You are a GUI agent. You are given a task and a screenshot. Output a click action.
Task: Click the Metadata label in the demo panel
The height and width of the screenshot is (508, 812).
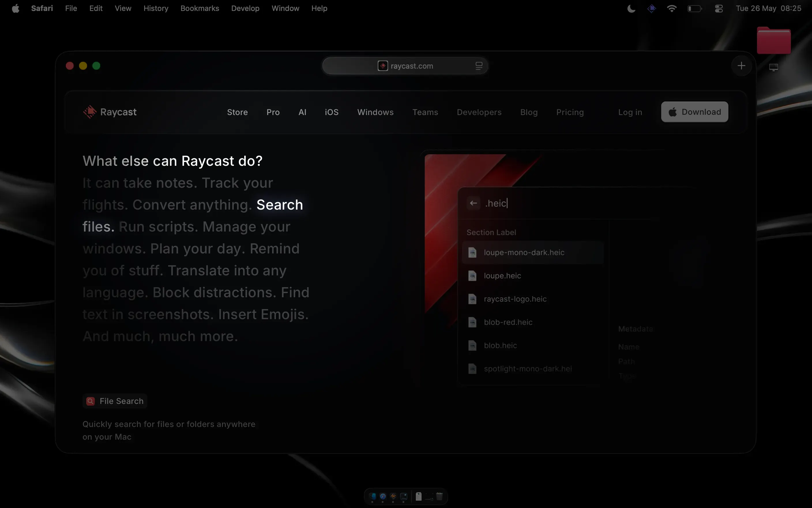pyautogui.click(x=636, y=329)
